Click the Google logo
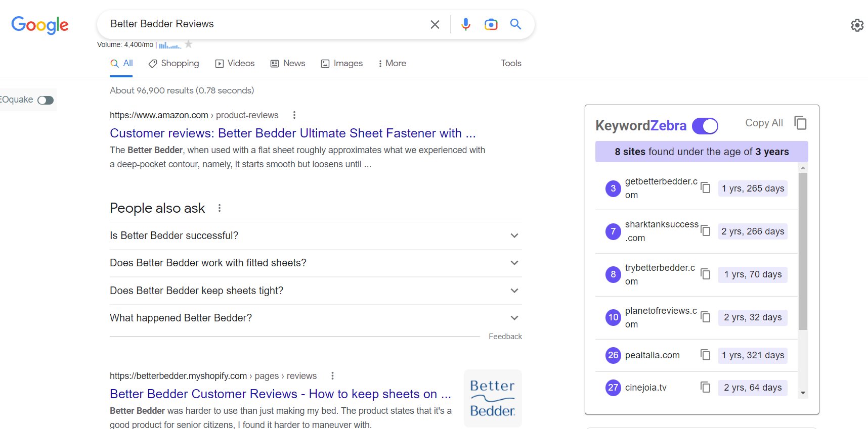This screenshot has width=868, height=429. pyautogui.click(x=40, y=25)
